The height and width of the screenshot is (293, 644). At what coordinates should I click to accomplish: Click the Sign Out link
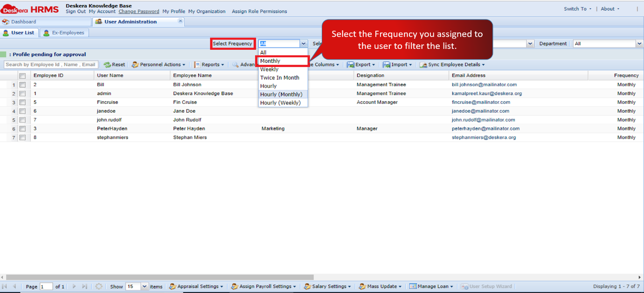pos(76,12)
